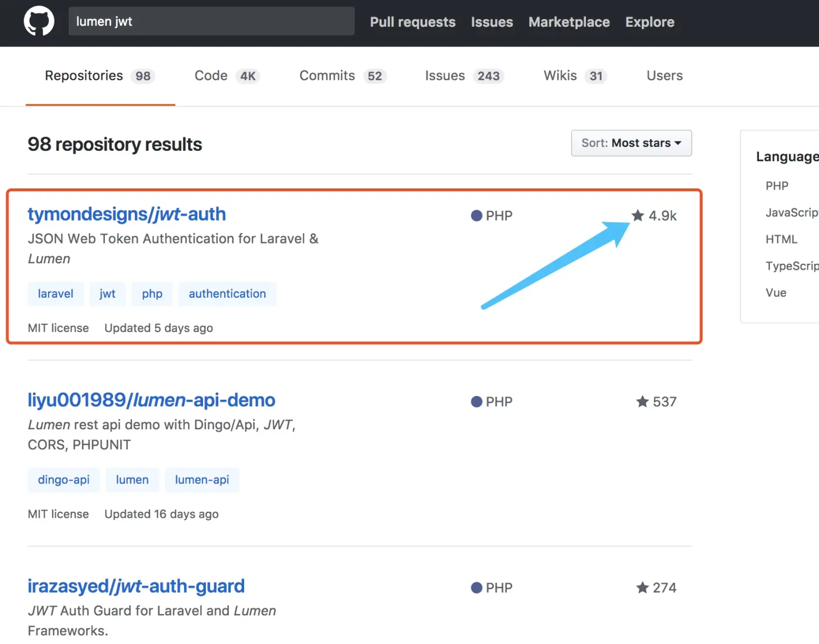This screenshot has height=644, width=819.
Task: Switch to the Users results tab
Action: click(664, 76)
